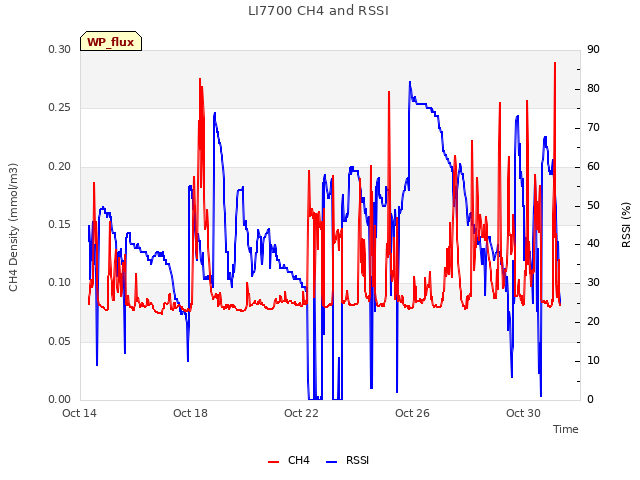Click the 40 right axis value
Viewport: 640px width, 480px height.
coord(593,244)
